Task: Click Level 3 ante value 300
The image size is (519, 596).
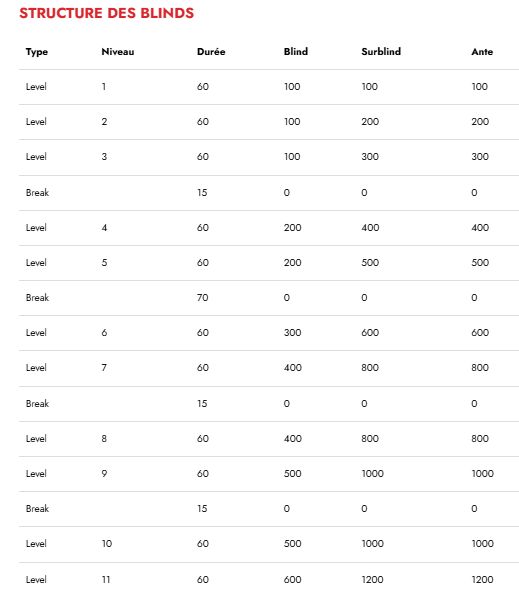Action: tap(480, 157)
